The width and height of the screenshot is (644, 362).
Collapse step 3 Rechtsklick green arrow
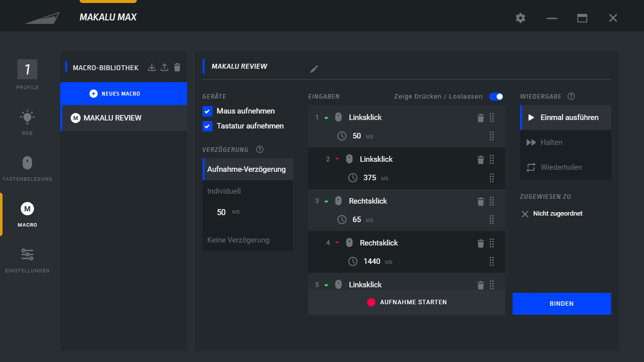click(x=326, y=202)
